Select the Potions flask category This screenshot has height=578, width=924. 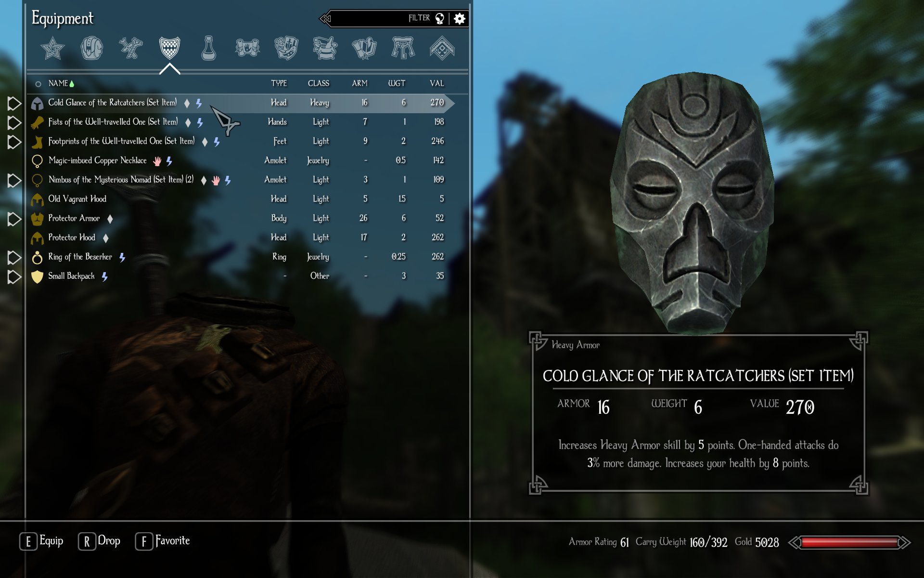[x=208, y=48]
